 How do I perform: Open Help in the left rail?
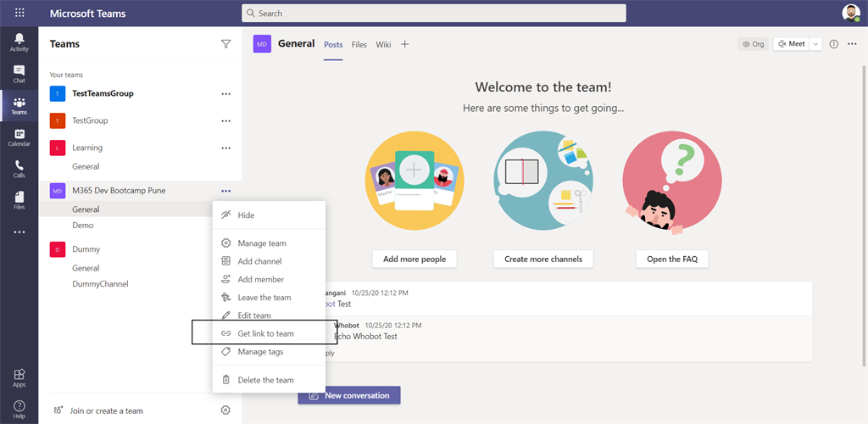pos(19,409)
